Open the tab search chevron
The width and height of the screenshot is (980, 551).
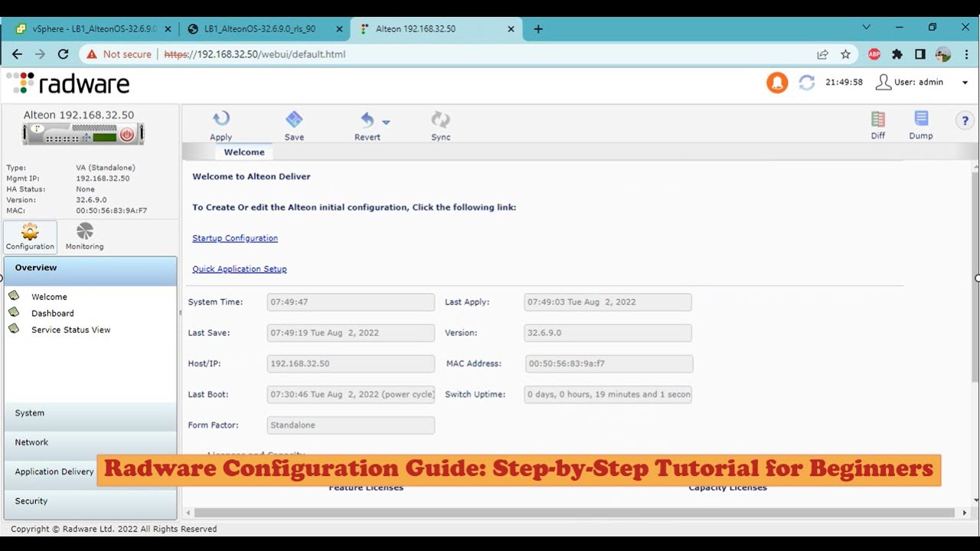[x=866, y=27]
